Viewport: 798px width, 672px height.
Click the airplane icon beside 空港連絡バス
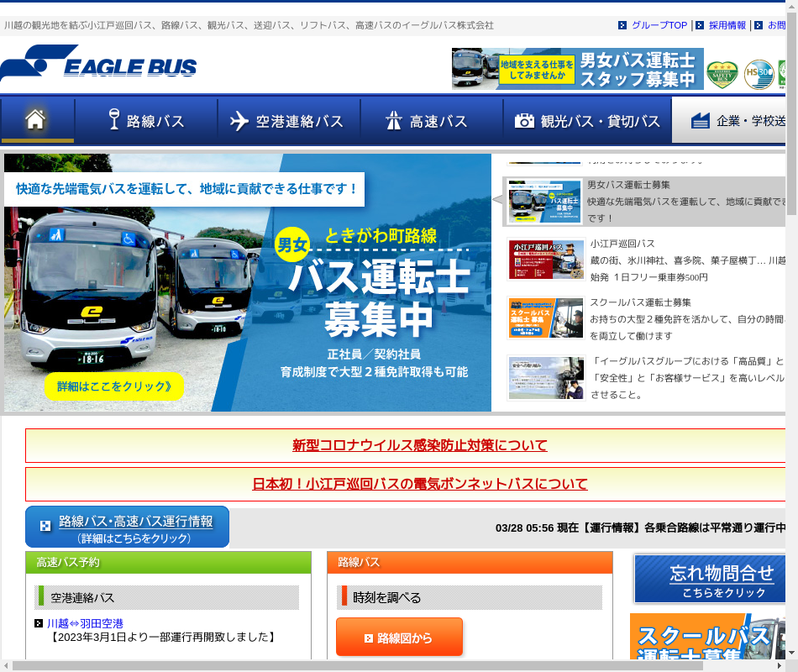point(239,121)
